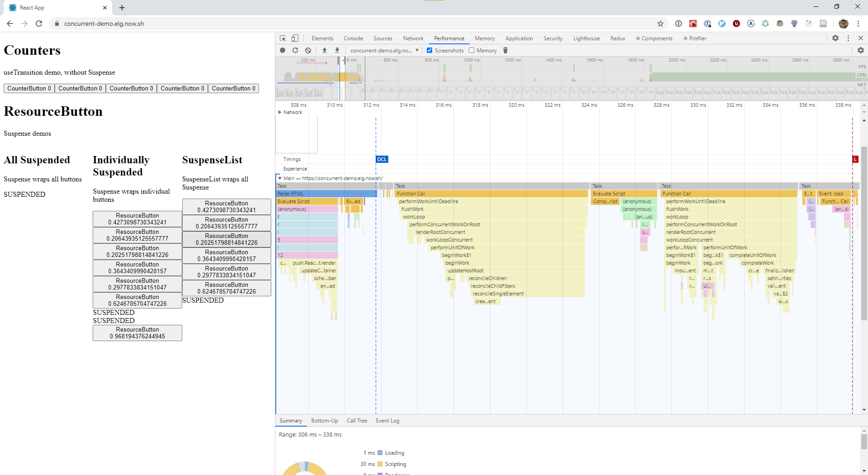Screen dimensions: 868x475
Task: Enable the Memory checkbox
Action: coord(472,50)
